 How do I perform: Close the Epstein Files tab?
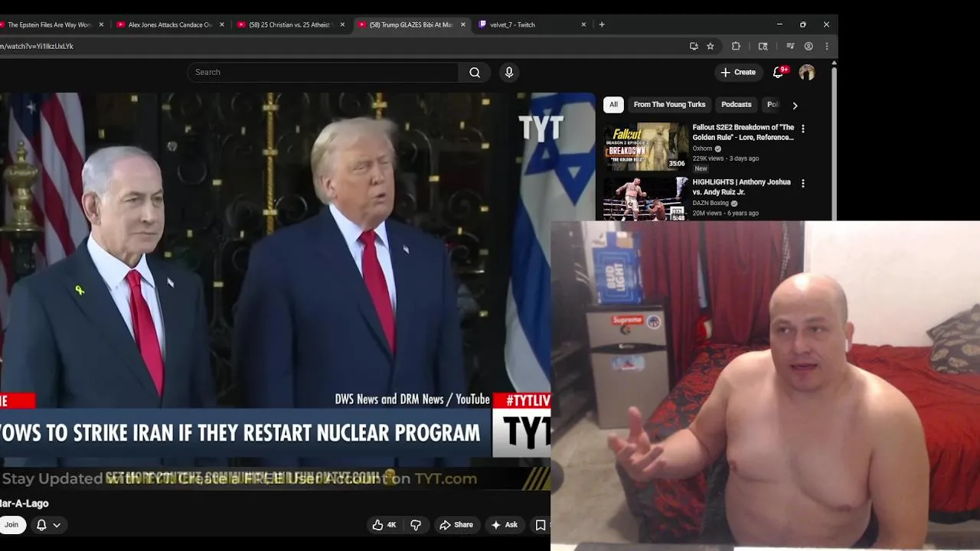click(101, 24)
